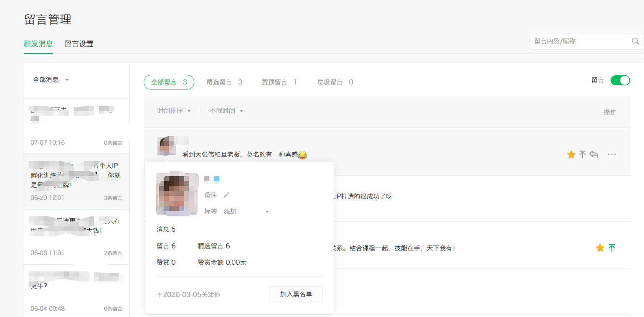Expand the 全部消息 filter dropdown
The width and height of the screenshot is (644, 317).
tap(51, 80)
